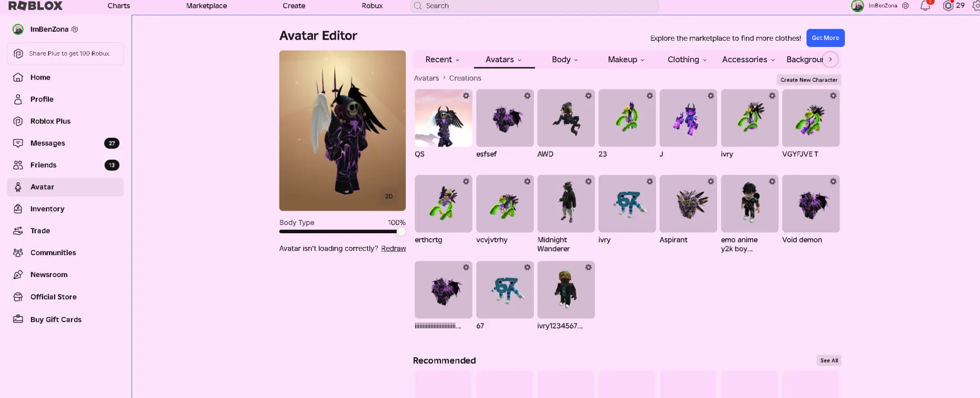Image resolution: width=980 pixels, height=398 pixels.
Task: Open the Communities sidebar icon
Action: (x=18, y=253)
